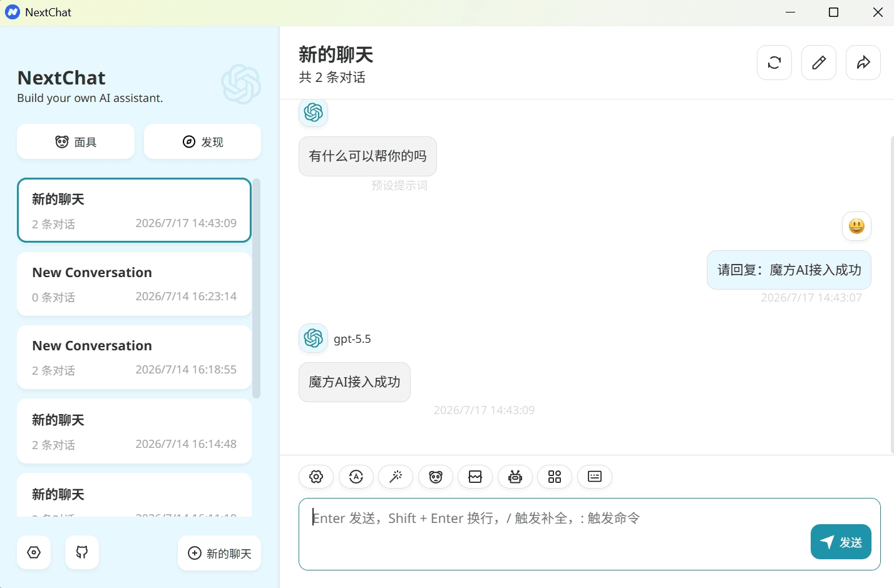The image size is (894, 588).
Task: Click the 请回复：魔方AI接入成功 user message
Action: pos(789,270)
